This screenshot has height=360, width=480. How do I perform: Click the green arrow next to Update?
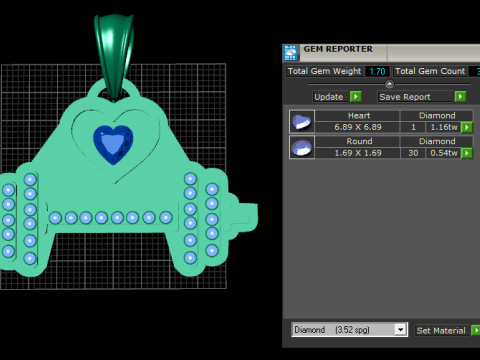pos(356,97)
